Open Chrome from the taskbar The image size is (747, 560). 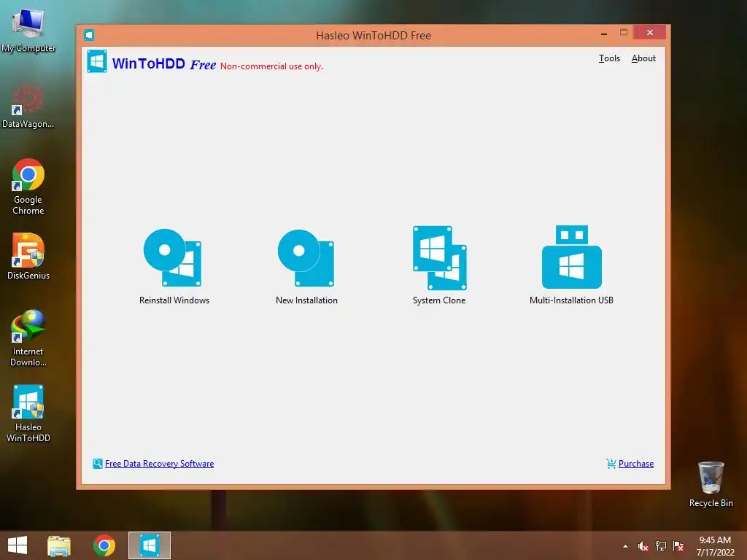point(104,545)
